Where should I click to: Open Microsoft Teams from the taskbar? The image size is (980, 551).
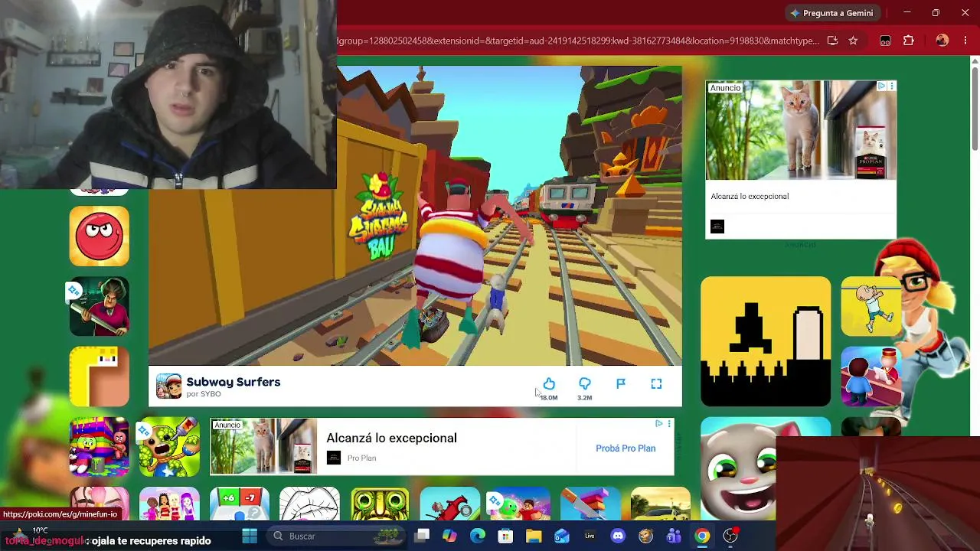click(674, 536)
